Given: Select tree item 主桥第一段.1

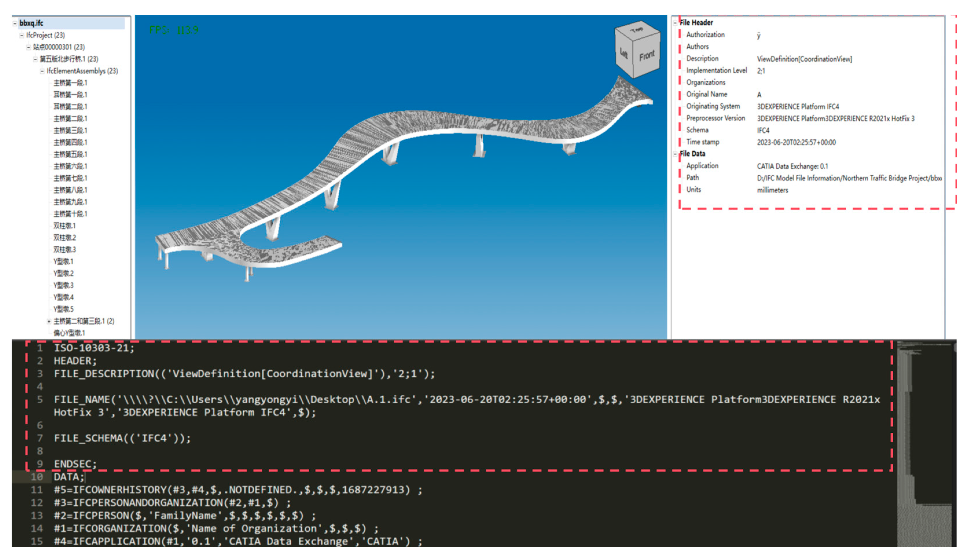Looking at the screenshot, I should click(70, 83).
